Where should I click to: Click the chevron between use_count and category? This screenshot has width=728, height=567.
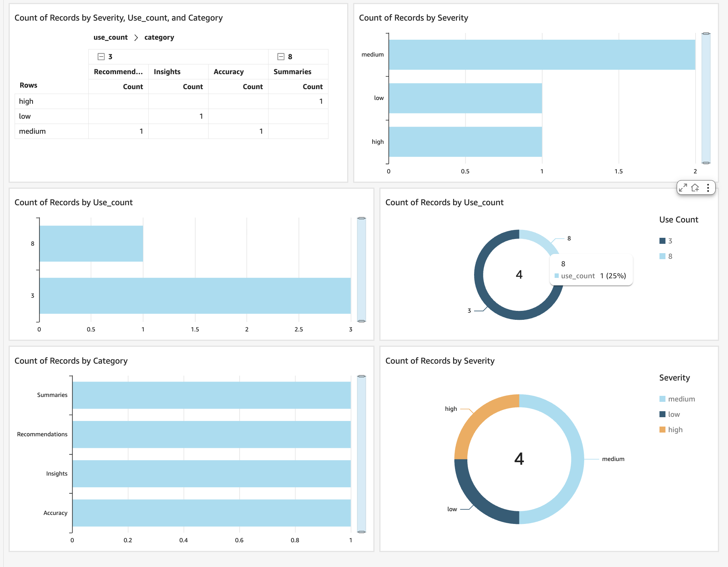(x=136, y=37)
